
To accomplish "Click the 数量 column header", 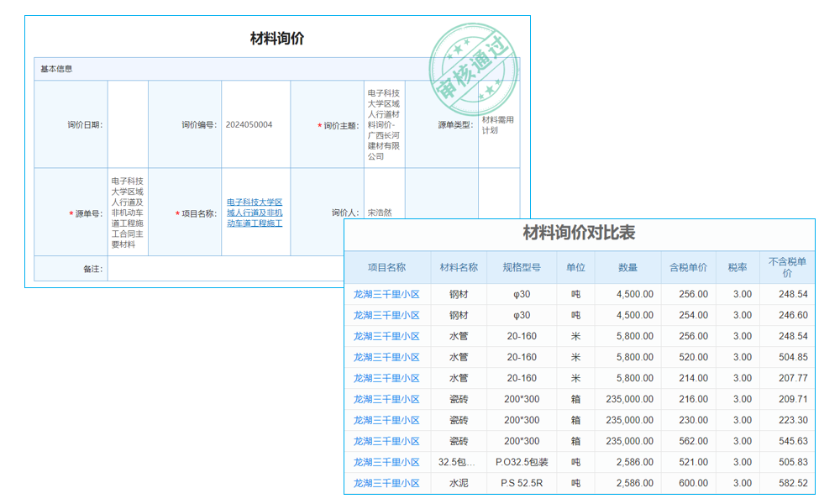I will 627,265.
